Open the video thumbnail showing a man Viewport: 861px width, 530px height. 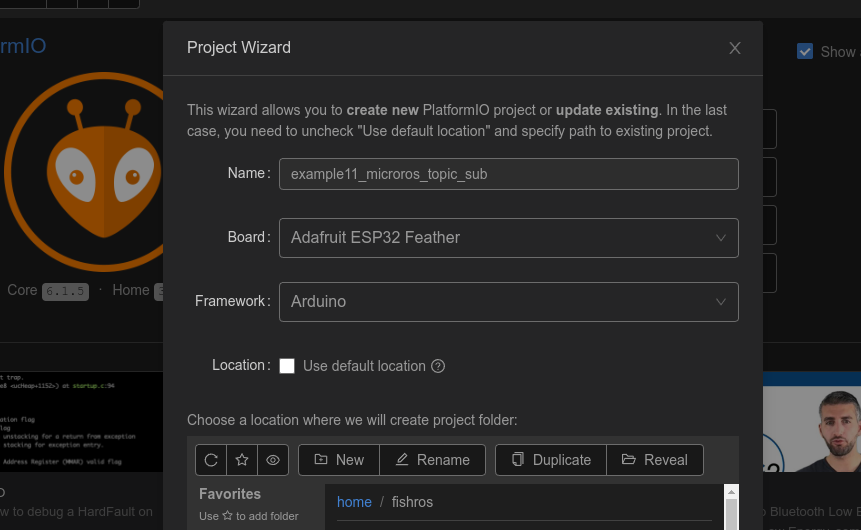tap(810, 430)
